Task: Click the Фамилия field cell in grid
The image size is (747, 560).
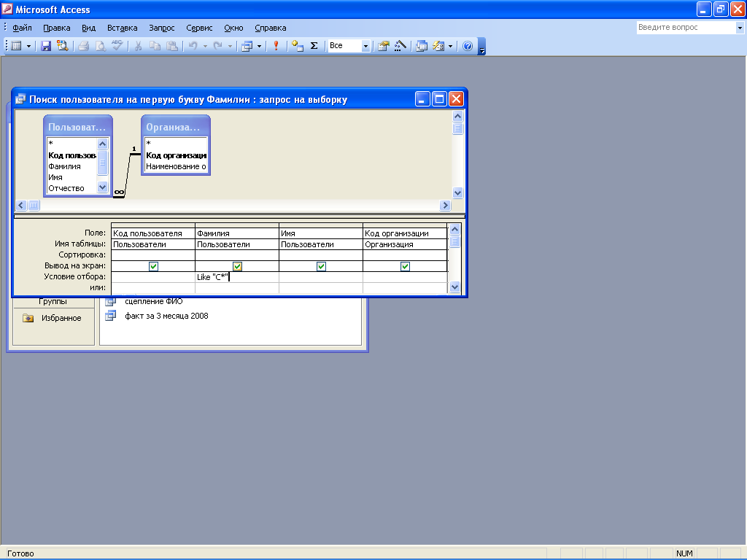Action: pyautogui.click(x=237, y=233)
